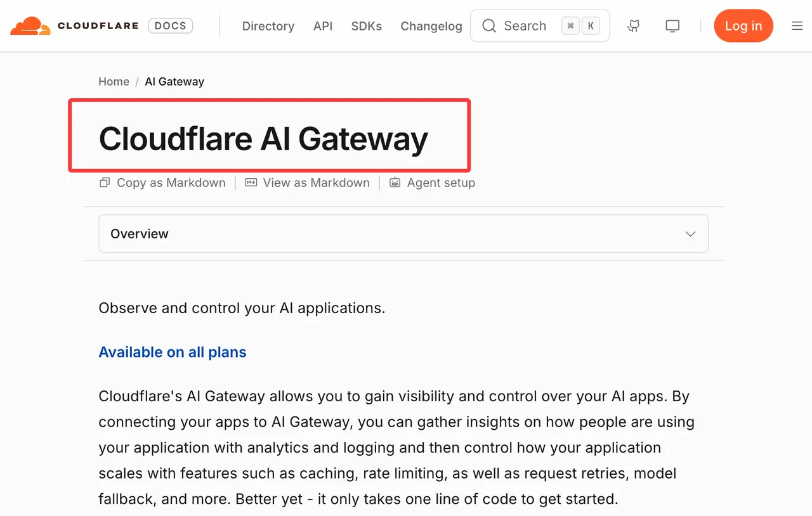The width and height of the screenshot is (812, 516).
Task: Click View as Markdown text
Action: [317, 183]
